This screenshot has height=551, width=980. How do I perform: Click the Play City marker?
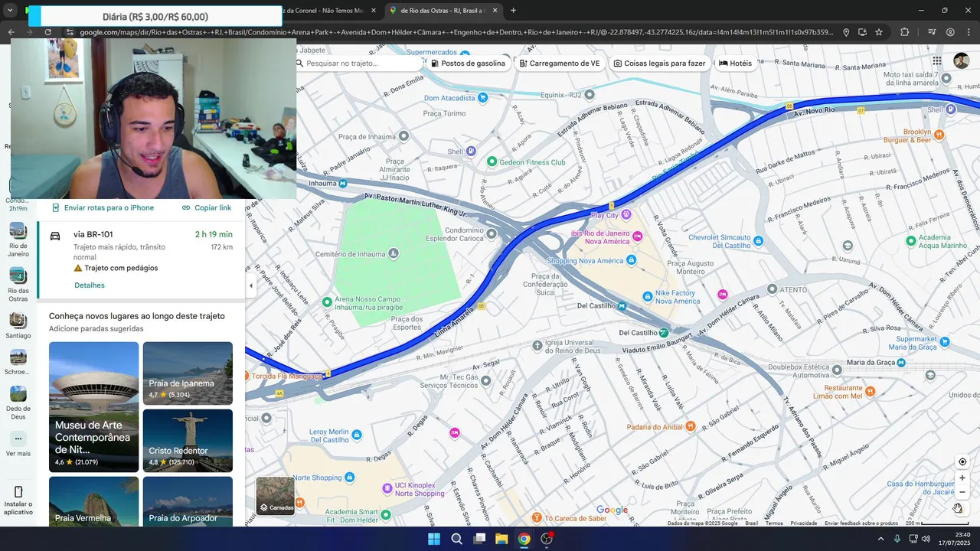(x=626, y=214)
